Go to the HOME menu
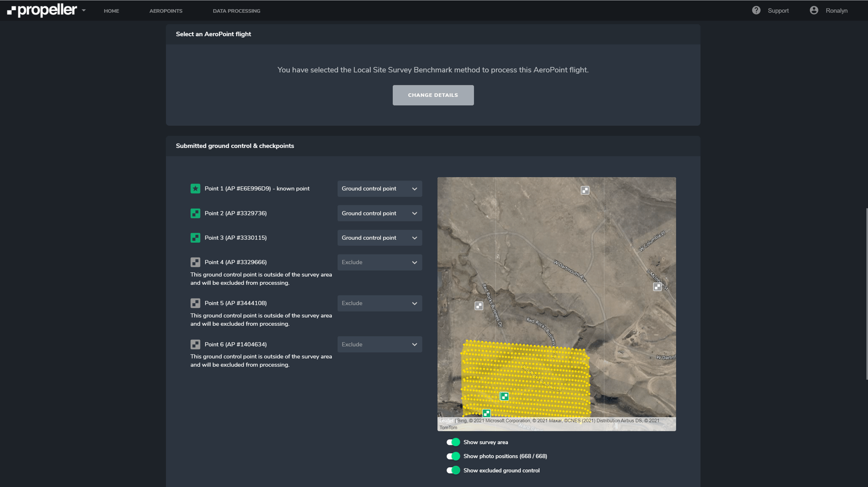Screen dimensions: 868x487 pos(111,11)
